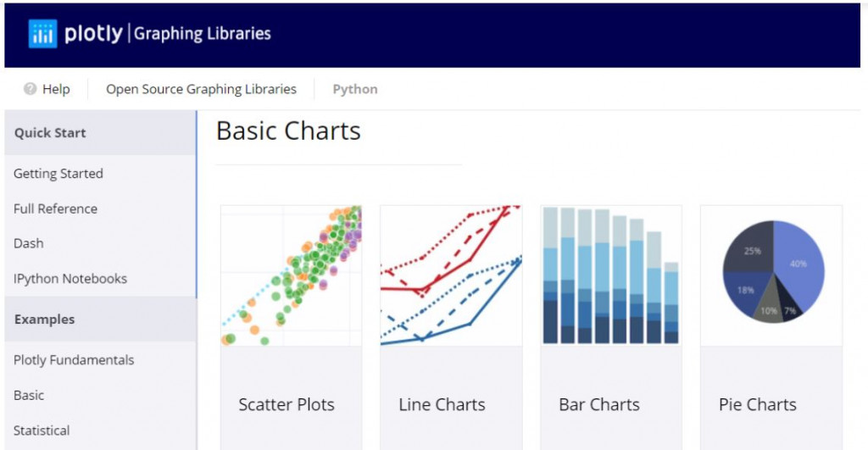
Task: Open the Bar Charts thumbnail image
Action: click(x=610, y=275)
